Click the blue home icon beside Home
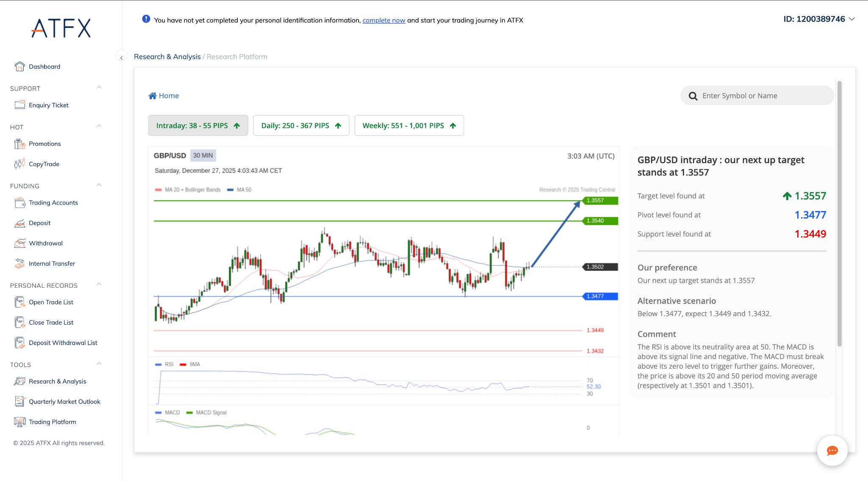The image size is (868, 481). [x=152, y=96]
